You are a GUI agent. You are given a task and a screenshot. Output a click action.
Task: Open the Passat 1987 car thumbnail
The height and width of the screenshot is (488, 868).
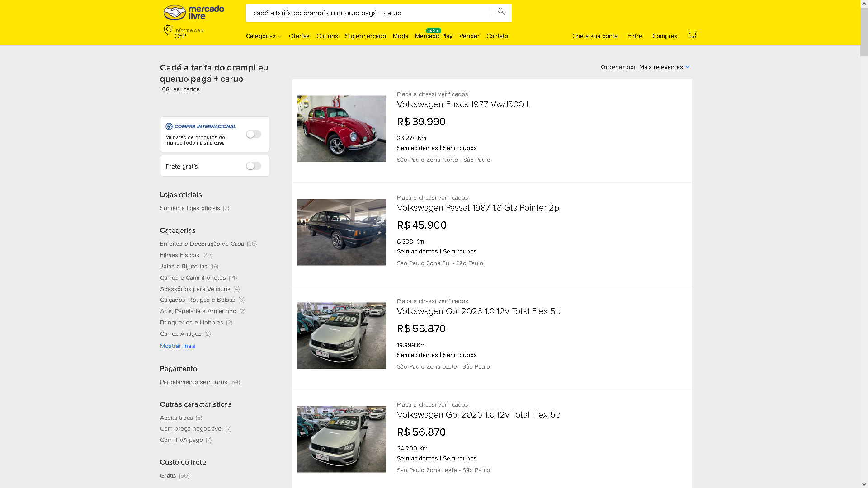tap(342, 232)
